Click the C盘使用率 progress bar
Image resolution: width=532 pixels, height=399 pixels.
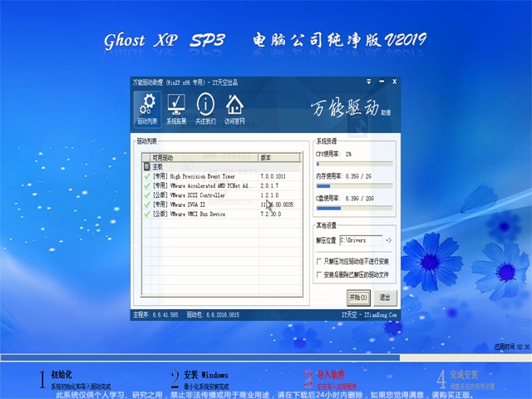355,208
